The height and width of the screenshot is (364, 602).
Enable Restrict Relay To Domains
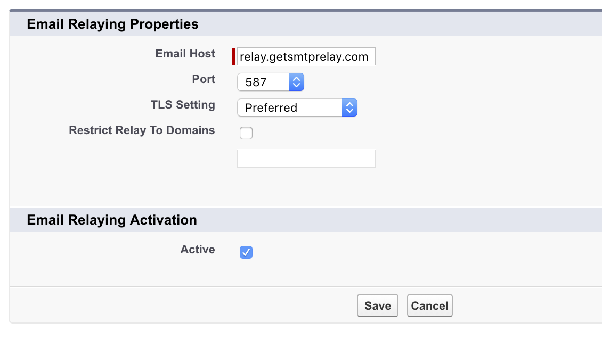(x=246, y=133)
